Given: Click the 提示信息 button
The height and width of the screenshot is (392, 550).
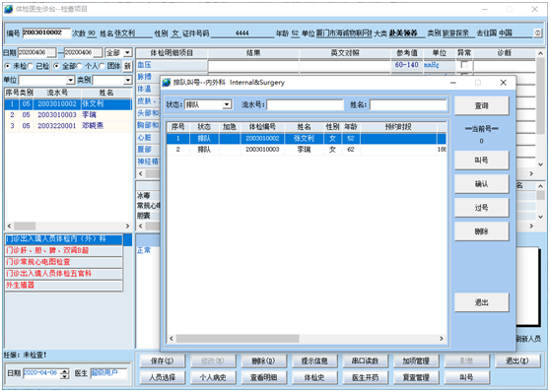Looking at the screenshot, I should [x=314, y=360].
